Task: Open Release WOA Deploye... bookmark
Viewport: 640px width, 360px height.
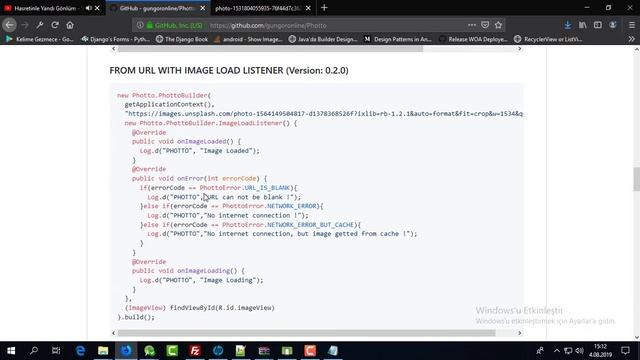Action: click(473, 39)
